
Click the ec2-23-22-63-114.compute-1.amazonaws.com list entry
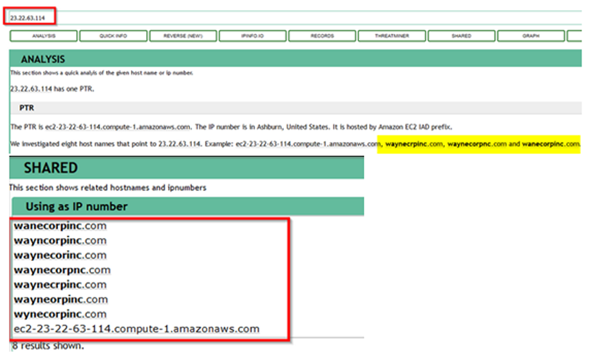137,329
